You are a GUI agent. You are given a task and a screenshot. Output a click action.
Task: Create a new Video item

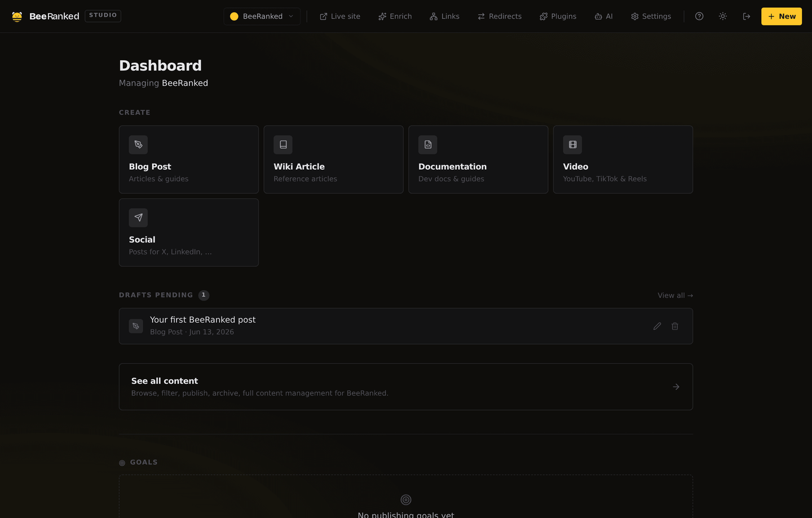(x=623, y=160)
